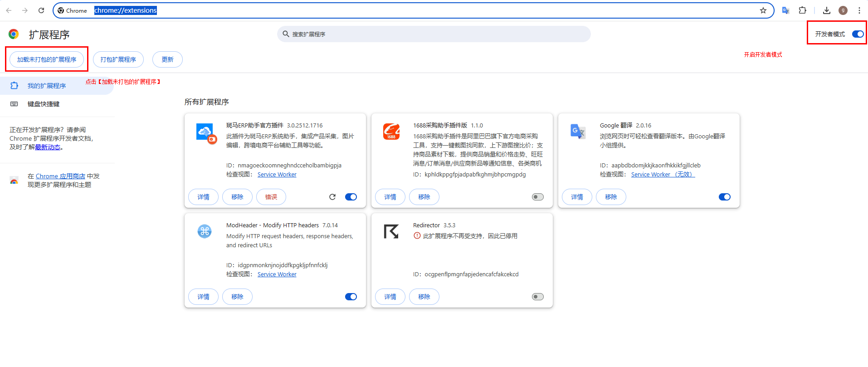Open the downloads icon in toolbar
868x367 pixels.
pyautogui.click(x=827, y=10)
